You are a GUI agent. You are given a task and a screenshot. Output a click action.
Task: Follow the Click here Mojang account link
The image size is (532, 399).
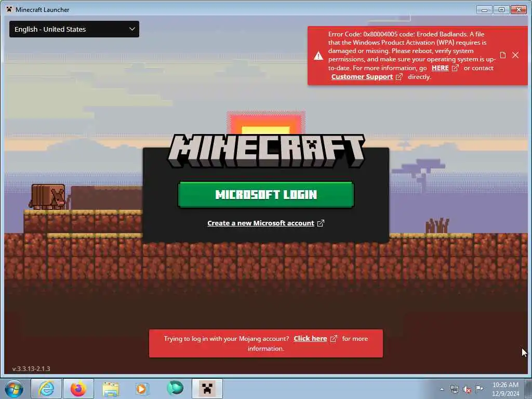(x=310, y=339)
